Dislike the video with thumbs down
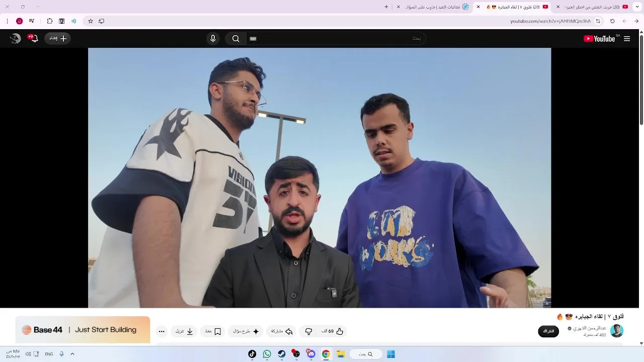 point(308,331)
